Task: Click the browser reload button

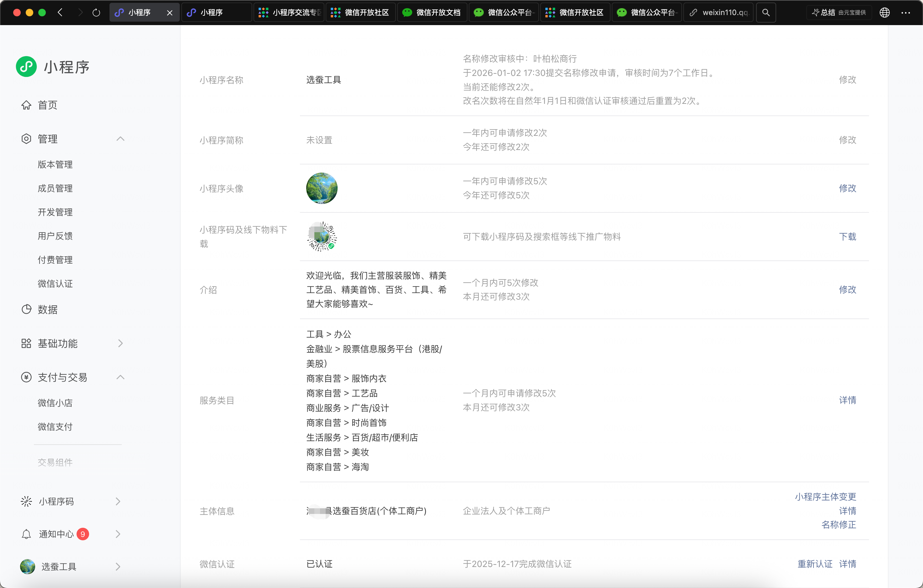Action: [x=96, y=13]
